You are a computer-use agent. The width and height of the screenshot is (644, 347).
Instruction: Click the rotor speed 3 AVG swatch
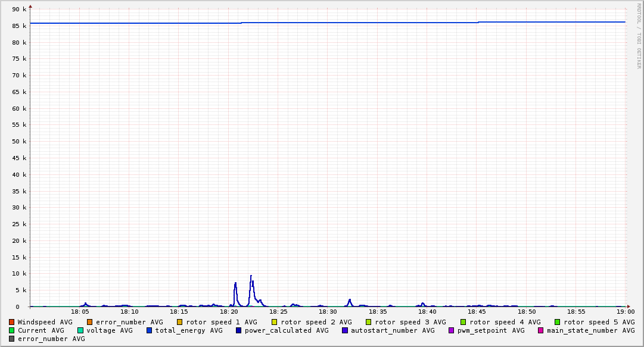pos(369,322)
